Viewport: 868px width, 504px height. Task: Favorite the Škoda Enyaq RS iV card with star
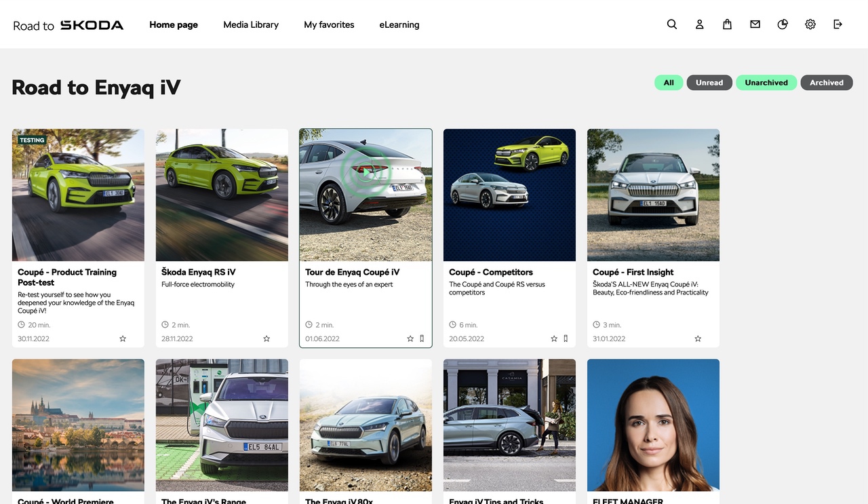[267, 338]
